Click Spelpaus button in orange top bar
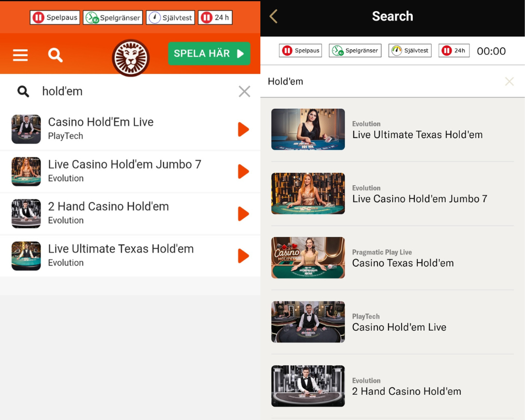525x420 pixels. [x=55, y=17]
